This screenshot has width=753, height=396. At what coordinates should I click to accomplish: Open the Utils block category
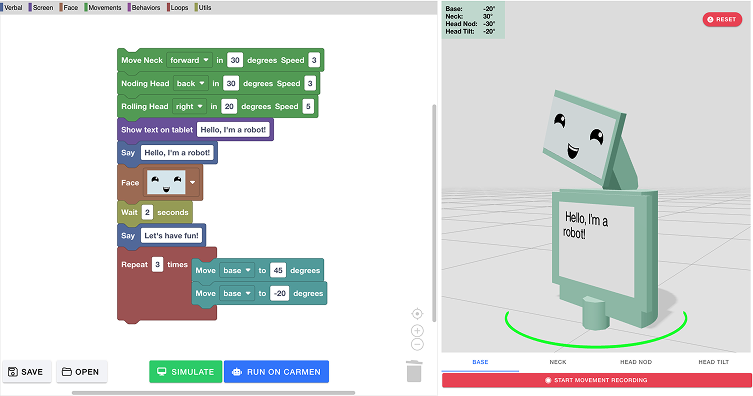pos(203,8)
